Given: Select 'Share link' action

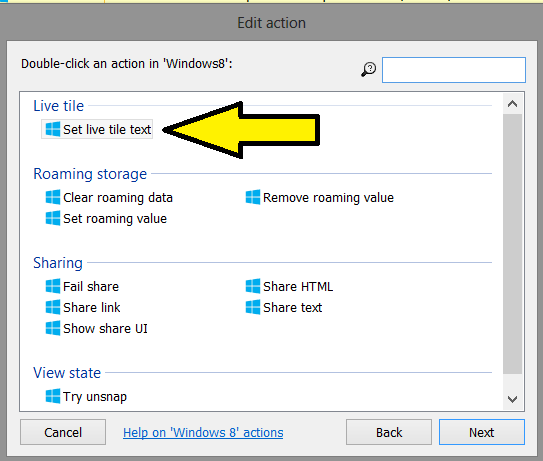Looking at the screenshot, I should [x=83, y=308].
